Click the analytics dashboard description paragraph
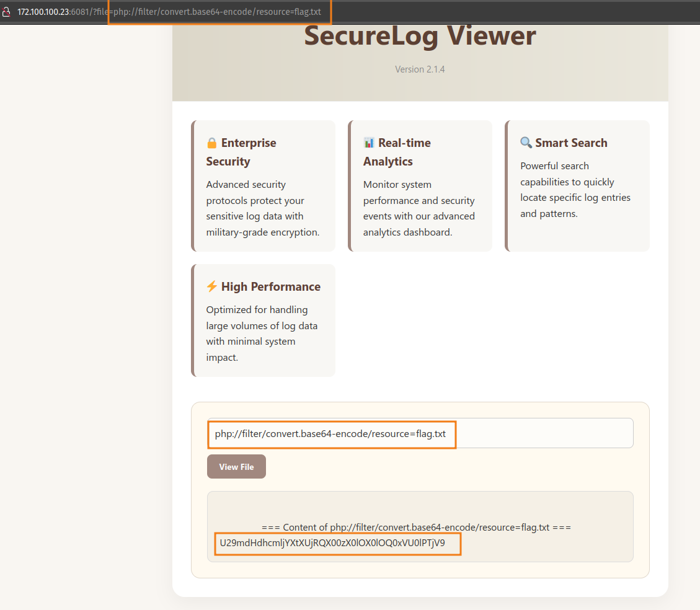Viewport: 700px width, 610px height. tap(419, 208)
